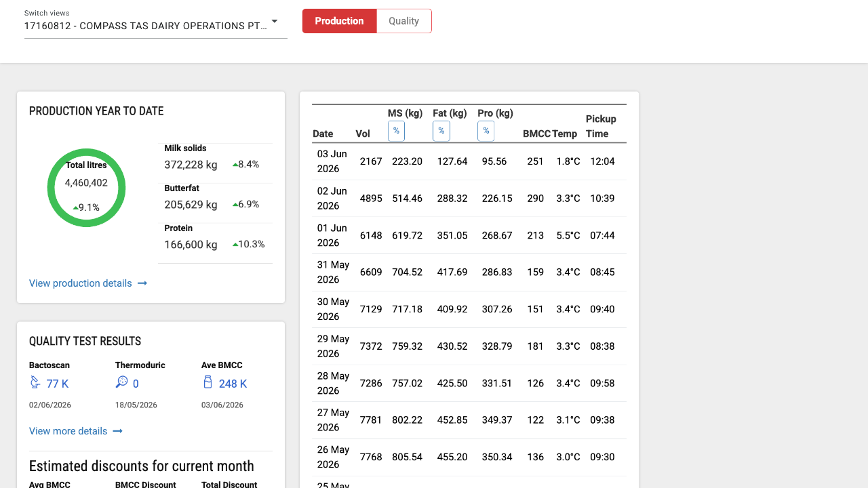Toggle percent view for MS (kg) column
The height and width of the screenshot is (488, 868).
pyautogui.click(x=396, y=131)
